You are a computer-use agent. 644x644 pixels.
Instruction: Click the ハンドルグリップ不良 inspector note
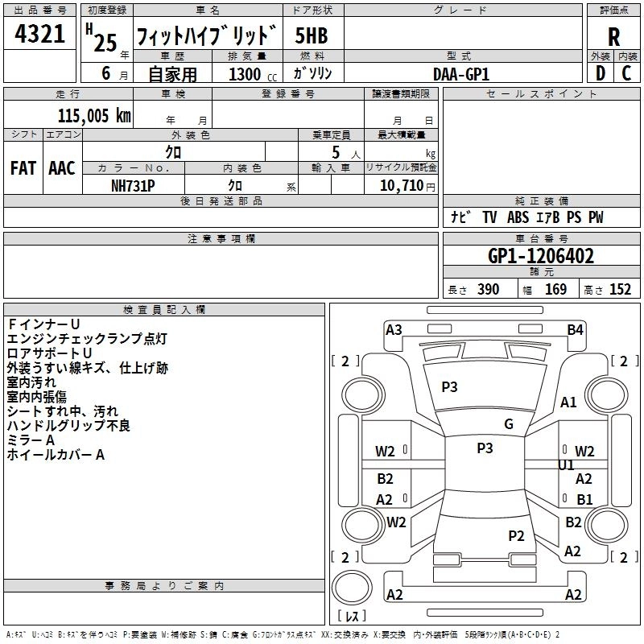[x=68, y=426]
